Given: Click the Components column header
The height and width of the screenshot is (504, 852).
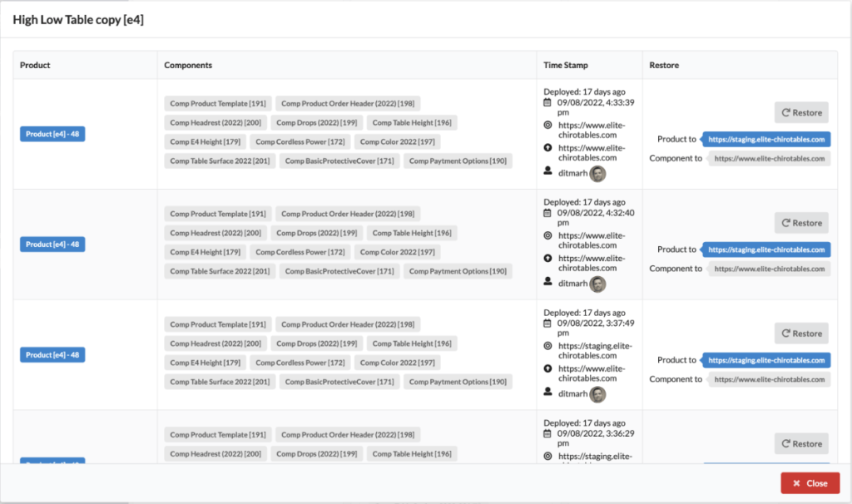Looking at the screenshot, I should coord(188,65).
